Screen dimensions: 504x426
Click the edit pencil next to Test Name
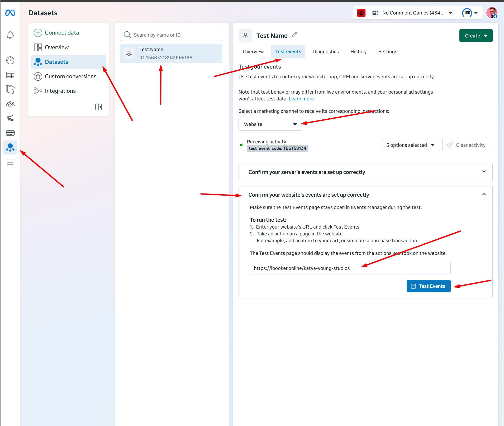pos(295,35)
